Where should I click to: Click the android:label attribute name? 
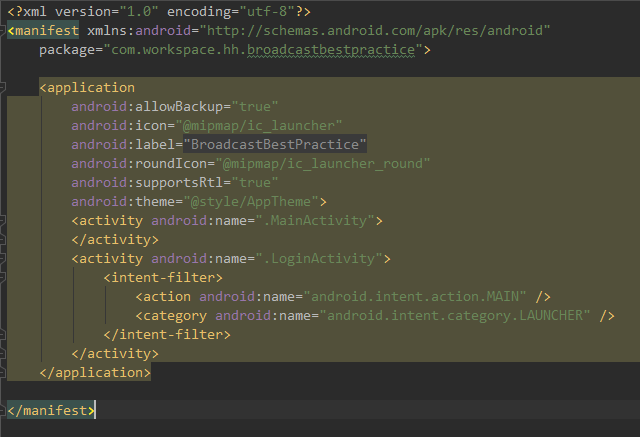click(123, 144)
